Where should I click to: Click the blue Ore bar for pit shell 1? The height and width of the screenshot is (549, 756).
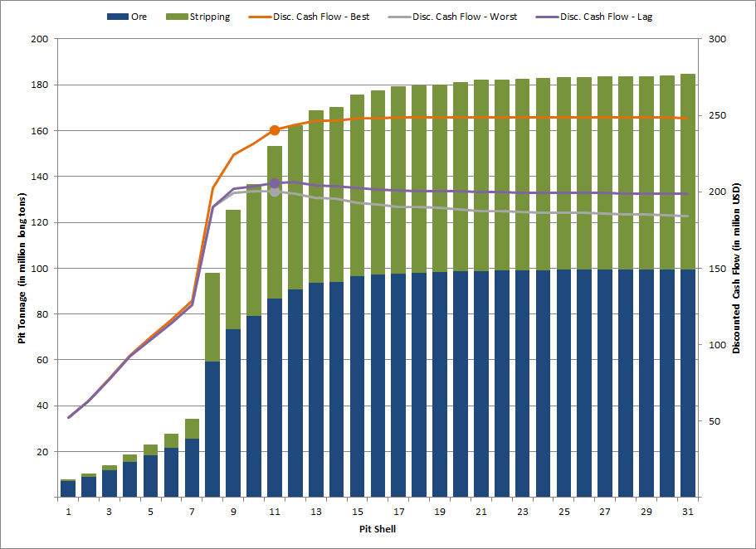pos(68,488)
